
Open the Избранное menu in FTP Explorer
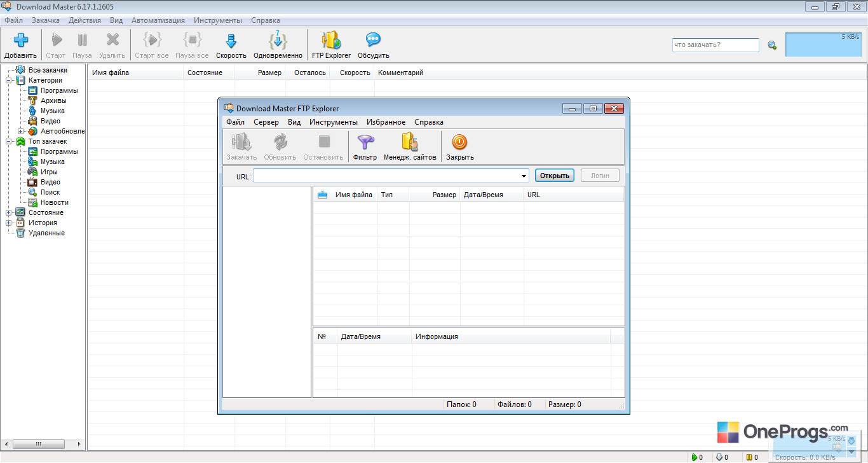click(386, 122)
